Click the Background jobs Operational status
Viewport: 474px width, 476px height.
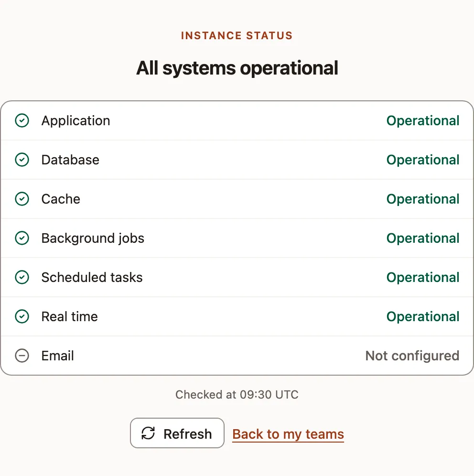tap(423, 238)
